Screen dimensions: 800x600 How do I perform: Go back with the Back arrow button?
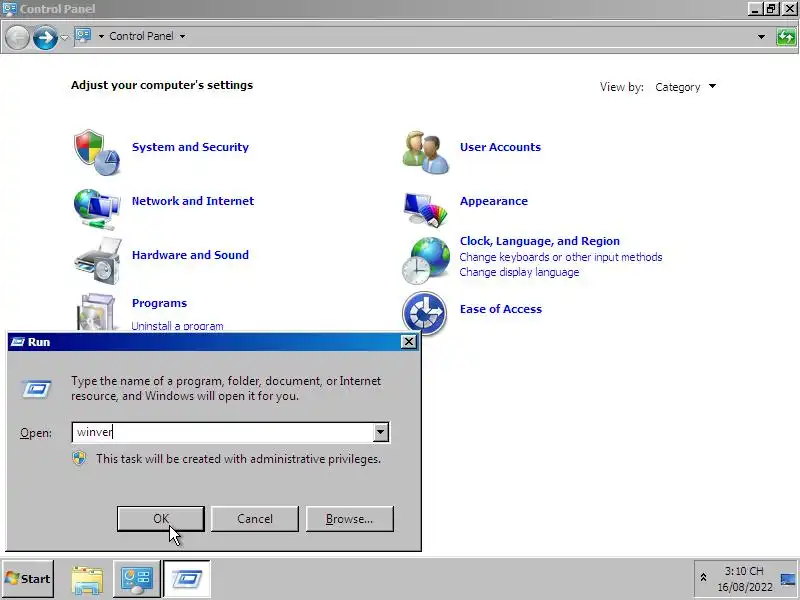(x=17, y=37)
